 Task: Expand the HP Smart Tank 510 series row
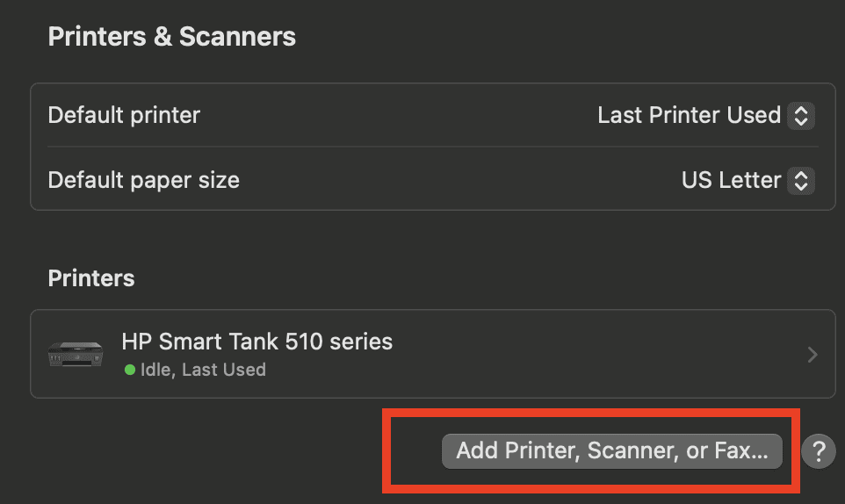433,354
